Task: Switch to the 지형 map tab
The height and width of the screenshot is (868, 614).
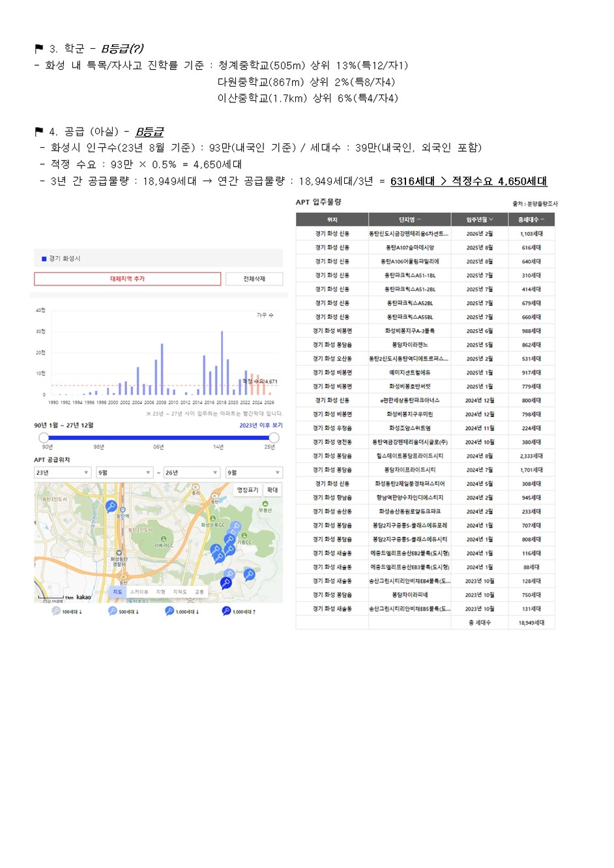Action: click(x=161, y=592)
